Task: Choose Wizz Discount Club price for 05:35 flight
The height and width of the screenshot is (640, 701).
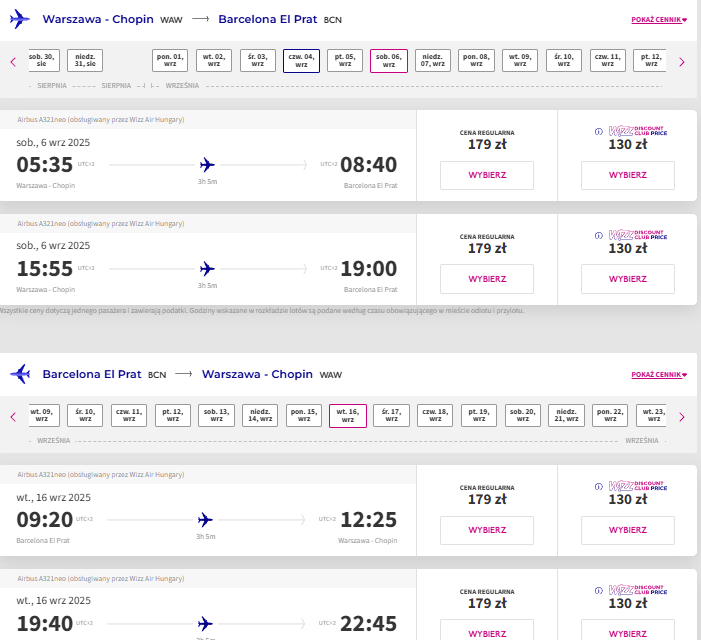Action: [628, 175]
